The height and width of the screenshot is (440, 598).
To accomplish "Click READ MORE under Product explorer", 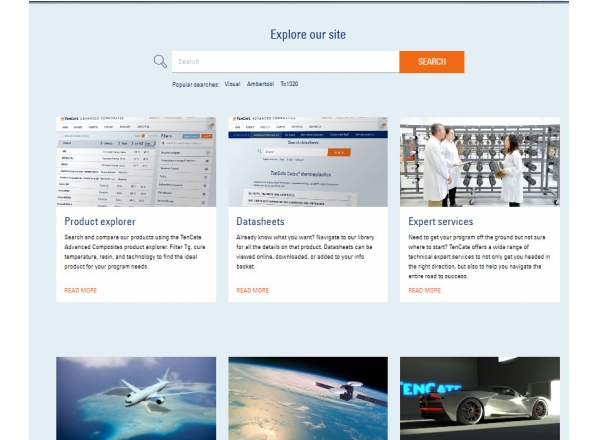I will (80, 291).
